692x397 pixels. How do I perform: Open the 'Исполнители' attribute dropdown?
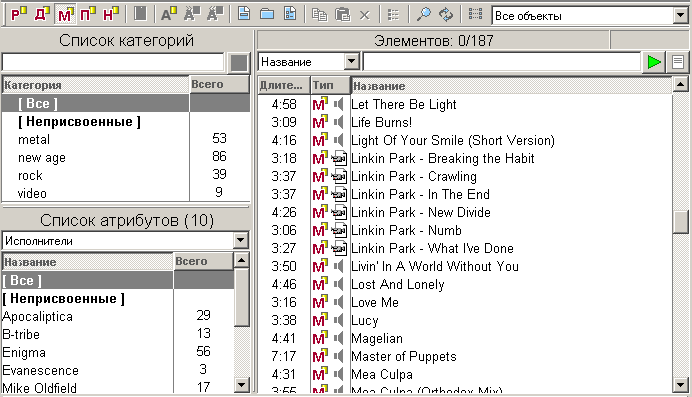tap(241, 240)
